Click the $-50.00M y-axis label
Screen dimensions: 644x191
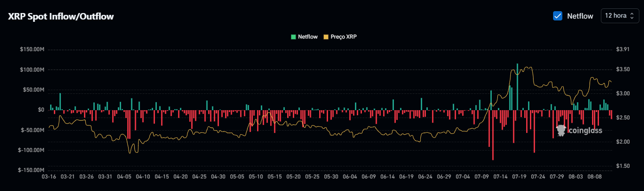click(x=33, y=130)
